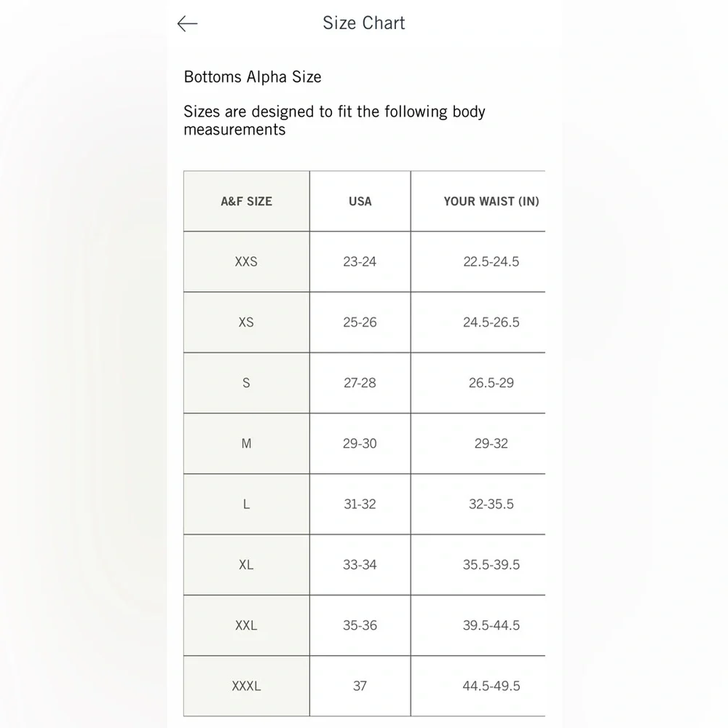
Task: Click the Bottoms Alpha Size heading
Action: pos(253,76)
